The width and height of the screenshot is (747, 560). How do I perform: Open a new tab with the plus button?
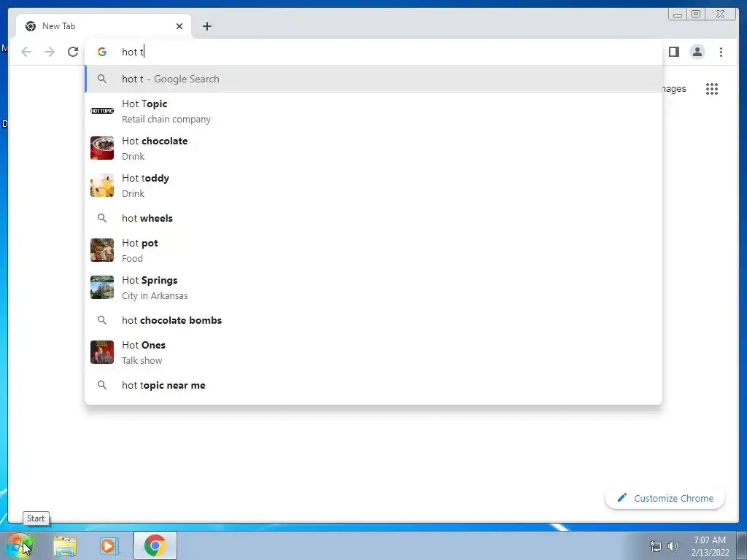click(x=206, y=26)
